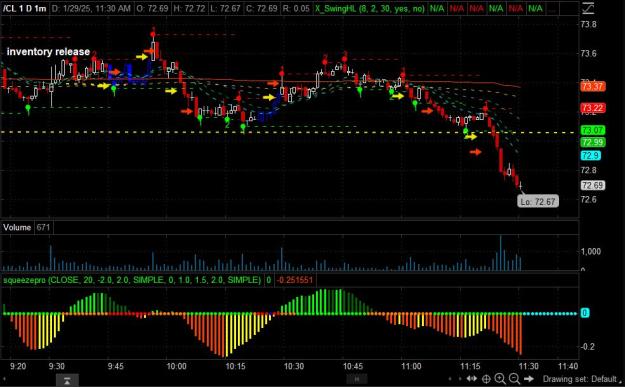
Task: Click the range value R: 0.05
Action: [296, 8]
